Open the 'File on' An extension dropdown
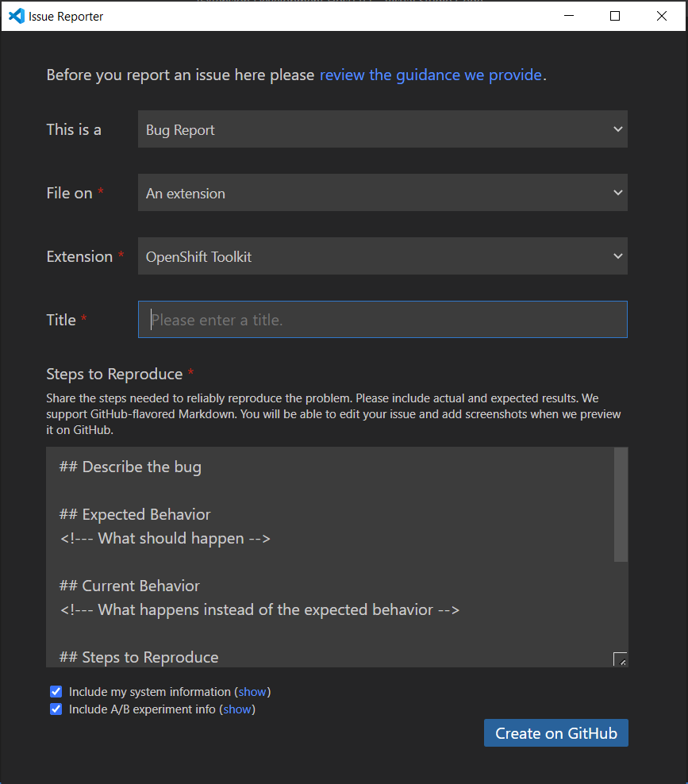This screenshot has width=688, height=784. coord(382,193)
